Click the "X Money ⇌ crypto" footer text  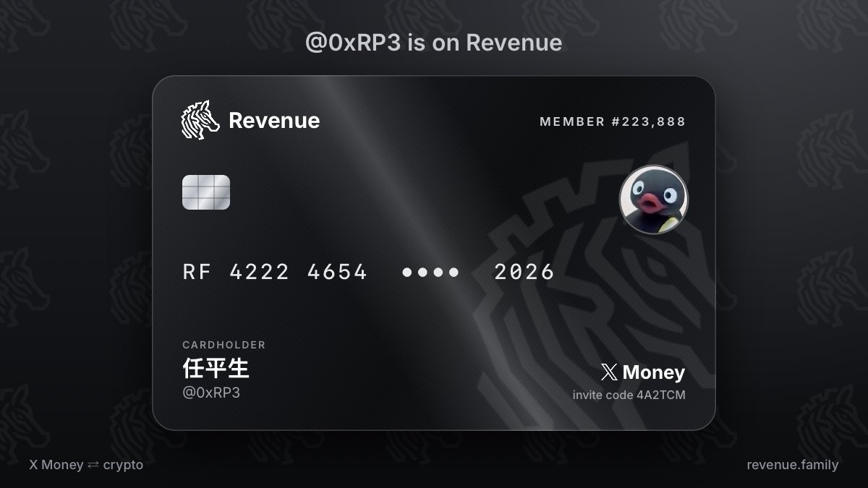point(86,465)
